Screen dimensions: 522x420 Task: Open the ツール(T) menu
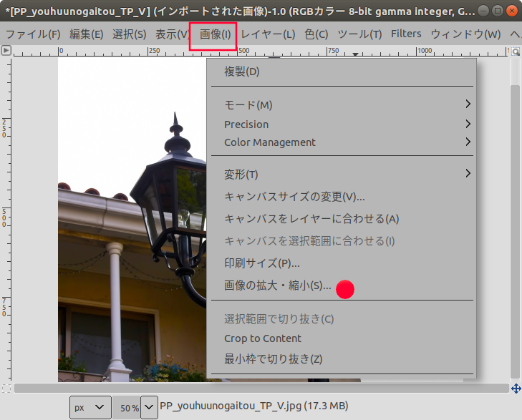[359, 34]
